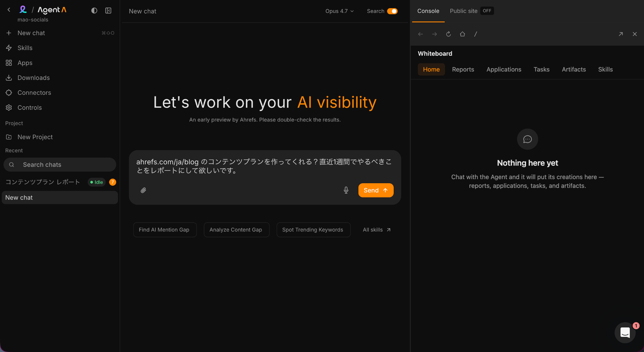644x352 pixels.
Task: Click the Ahrefs ribbon logo icon
Action: point(23,9)
